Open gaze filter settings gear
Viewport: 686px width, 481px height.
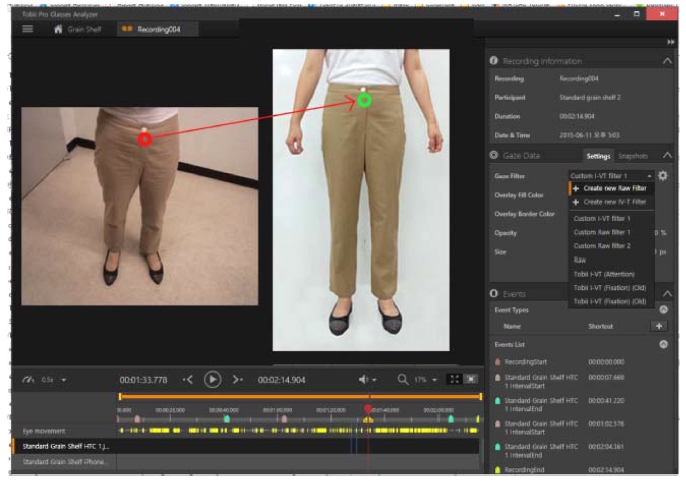(662, 175)
